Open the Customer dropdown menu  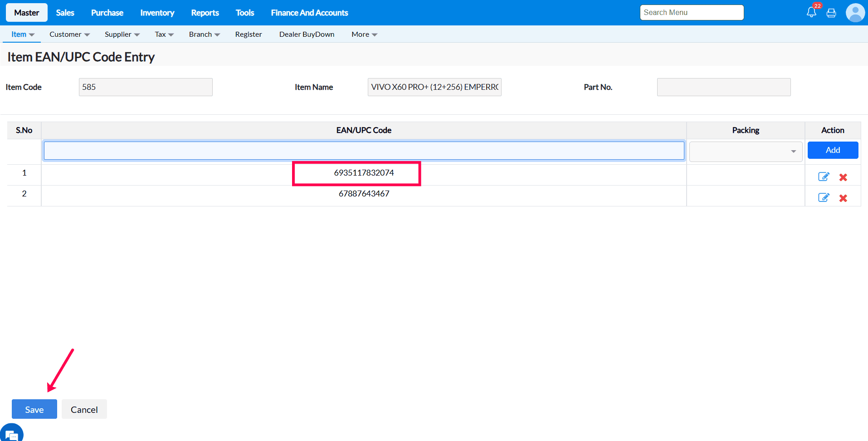coord(69,34)
